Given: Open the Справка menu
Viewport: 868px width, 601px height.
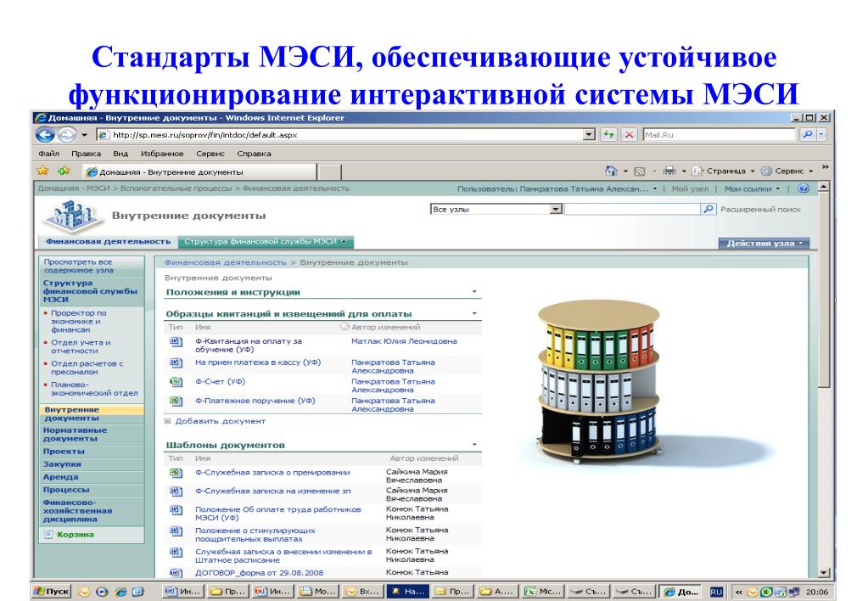Looking at the screenshot, I should click(x=254, y=154).
